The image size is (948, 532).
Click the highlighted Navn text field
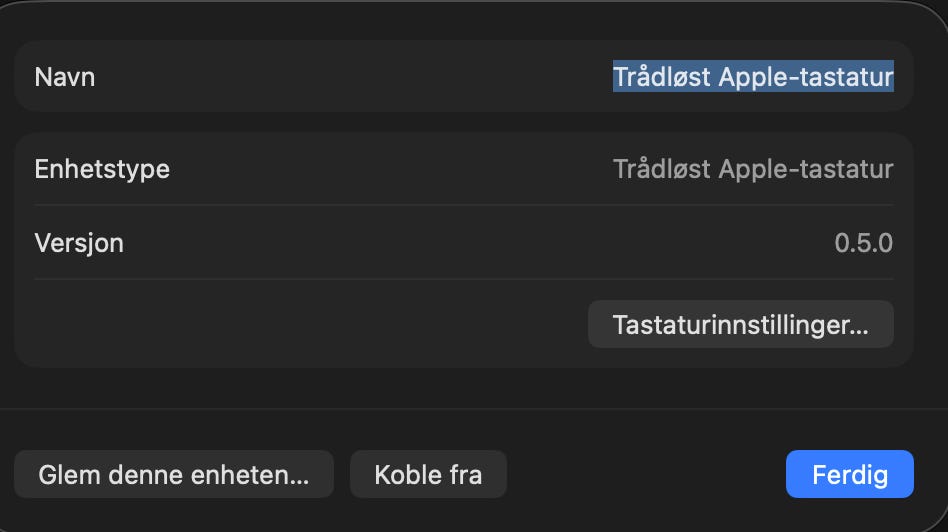752,77
